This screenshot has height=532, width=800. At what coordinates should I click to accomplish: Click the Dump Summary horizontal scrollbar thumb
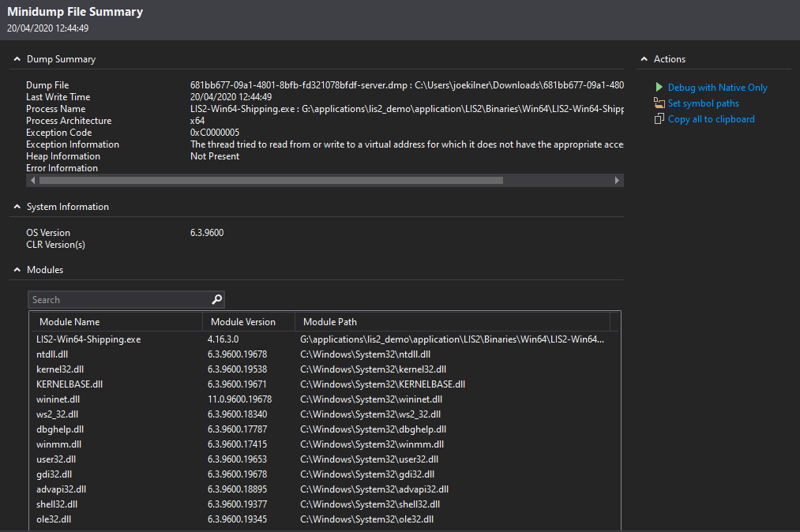271,180
